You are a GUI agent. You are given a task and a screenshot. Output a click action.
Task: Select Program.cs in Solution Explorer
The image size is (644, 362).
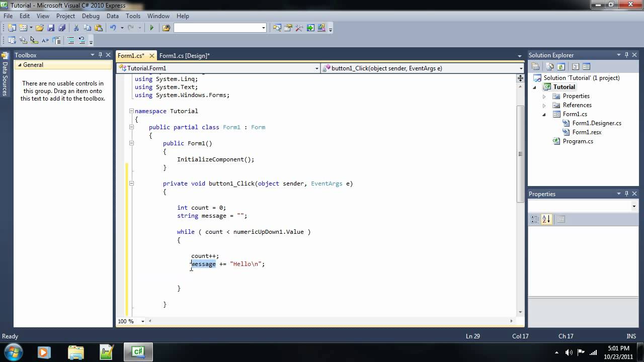pos(578,141)
